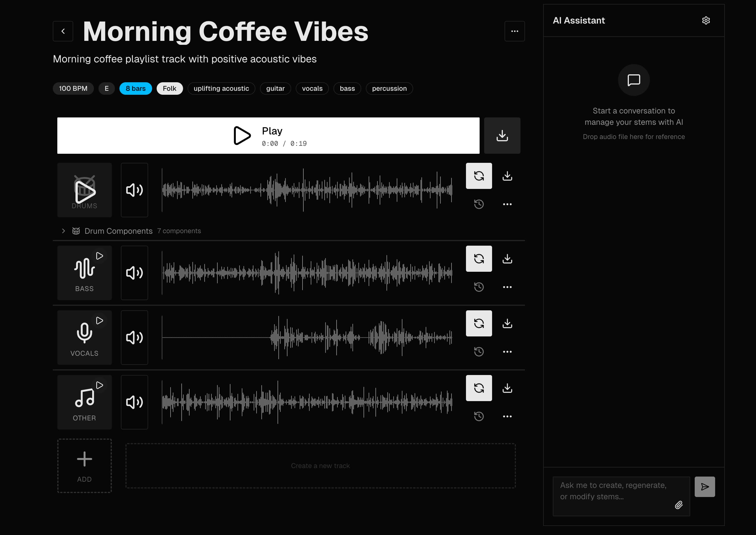The image size is (756, 535).
Task: Attach a file with the paperclip icon
Action: (679, 505)
